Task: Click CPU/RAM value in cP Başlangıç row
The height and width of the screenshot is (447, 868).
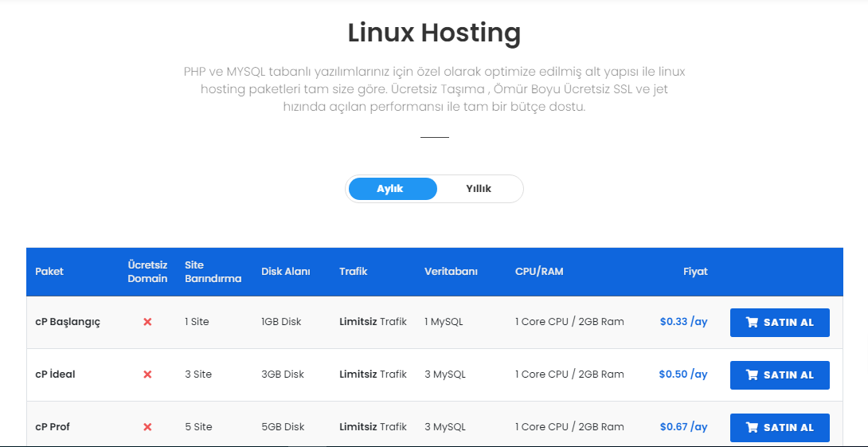Action: 569,322
